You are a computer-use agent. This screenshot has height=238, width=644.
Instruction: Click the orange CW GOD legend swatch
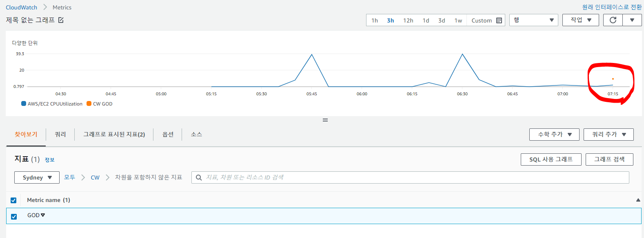(x=89, y=104)
